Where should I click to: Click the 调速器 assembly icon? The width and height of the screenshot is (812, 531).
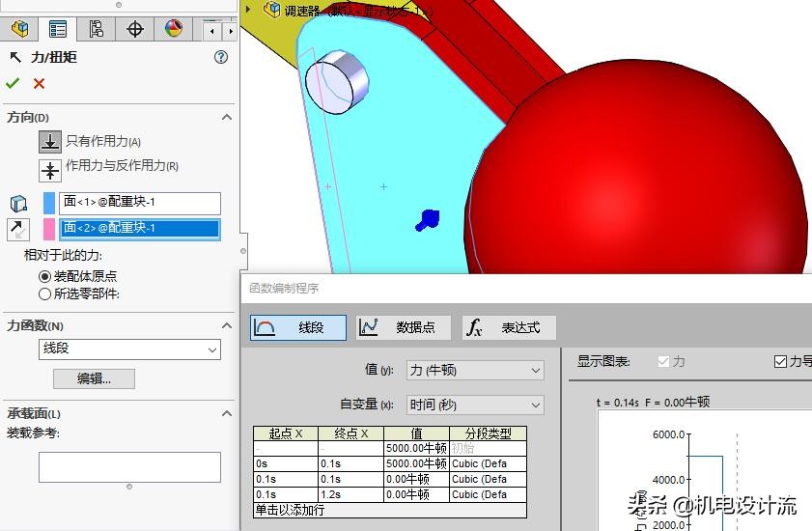coord(272,10)
